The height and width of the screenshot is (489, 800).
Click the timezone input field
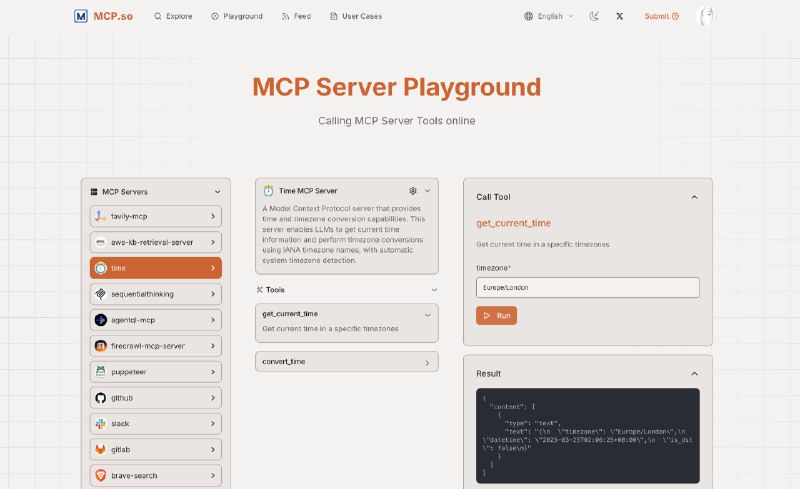pyautogui.click(x=588, y=288)
